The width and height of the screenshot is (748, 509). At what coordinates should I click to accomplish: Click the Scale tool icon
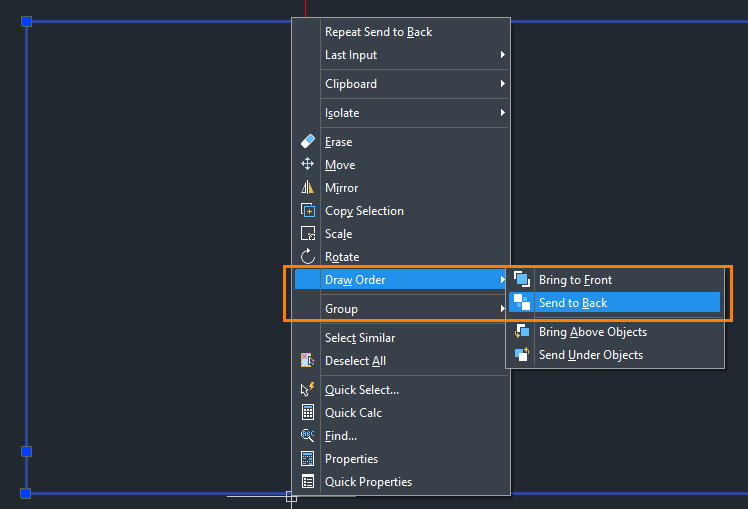(x=308, y=233)
